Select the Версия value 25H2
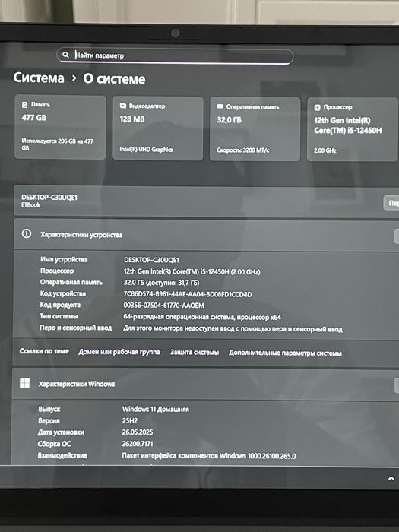 click(130, 421)
